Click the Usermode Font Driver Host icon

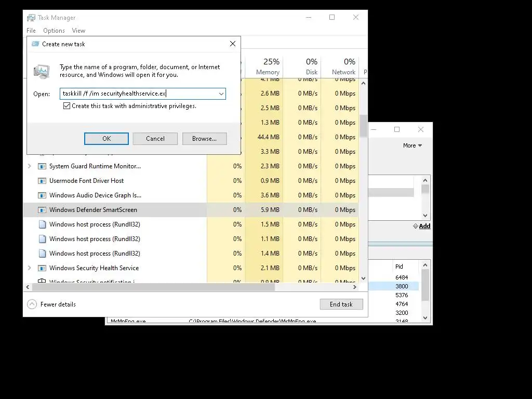(42, 181)
